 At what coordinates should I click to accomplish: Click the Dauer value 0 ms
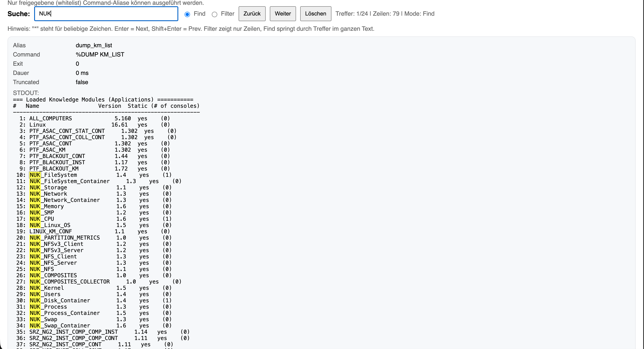[82, 73]
